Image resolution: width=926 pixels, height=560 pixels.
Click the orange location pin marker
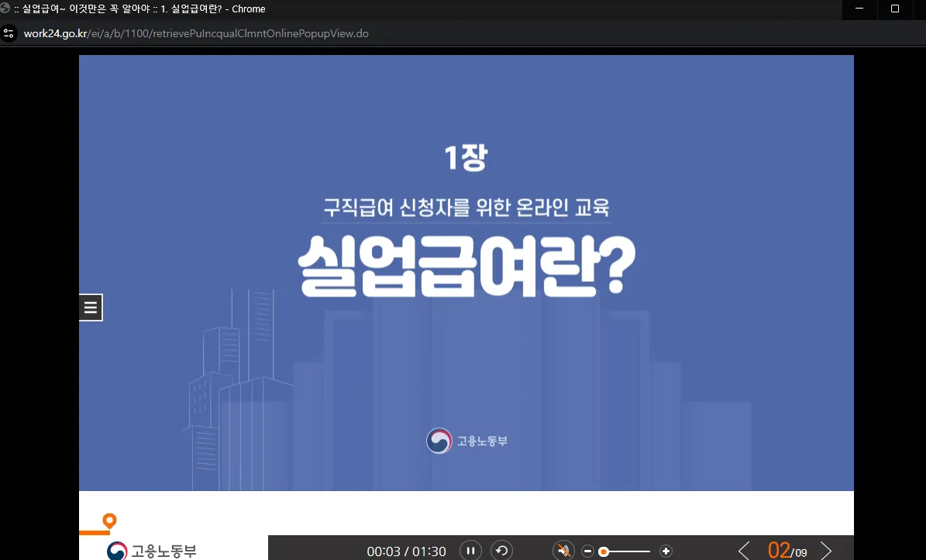click(109, 521)
